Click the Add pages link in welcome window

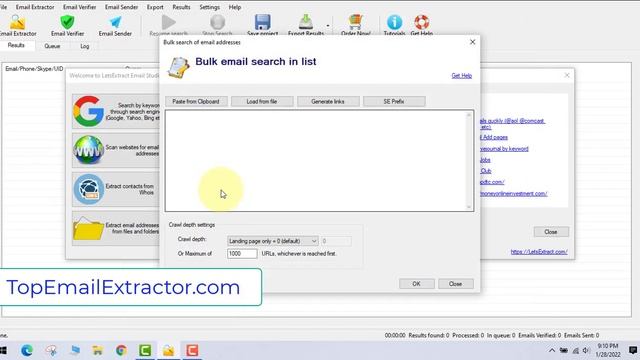tap(494, 137)
